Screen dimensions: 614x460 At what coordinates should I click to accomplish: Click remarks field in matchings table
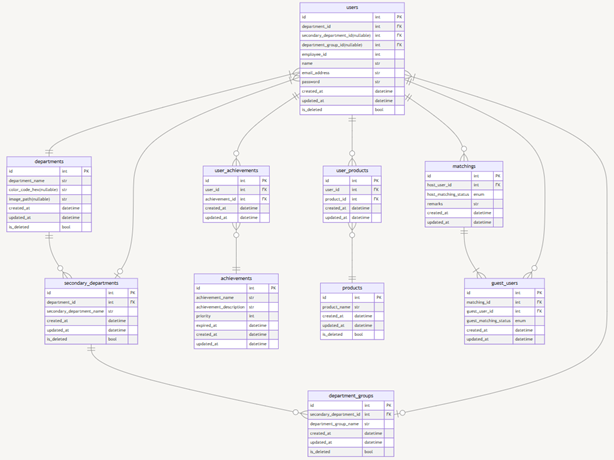click(464, 204)
